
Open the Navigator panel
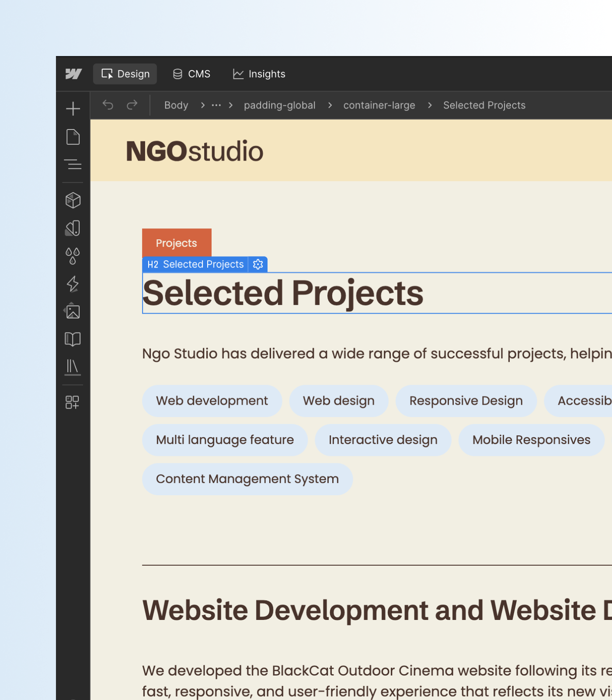[x=73, y=164]
